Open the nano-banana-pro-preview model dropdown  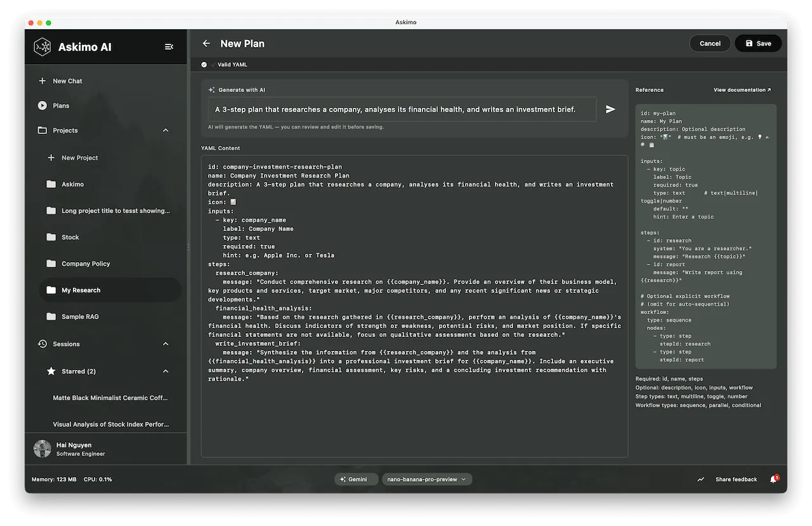point(427,480)
